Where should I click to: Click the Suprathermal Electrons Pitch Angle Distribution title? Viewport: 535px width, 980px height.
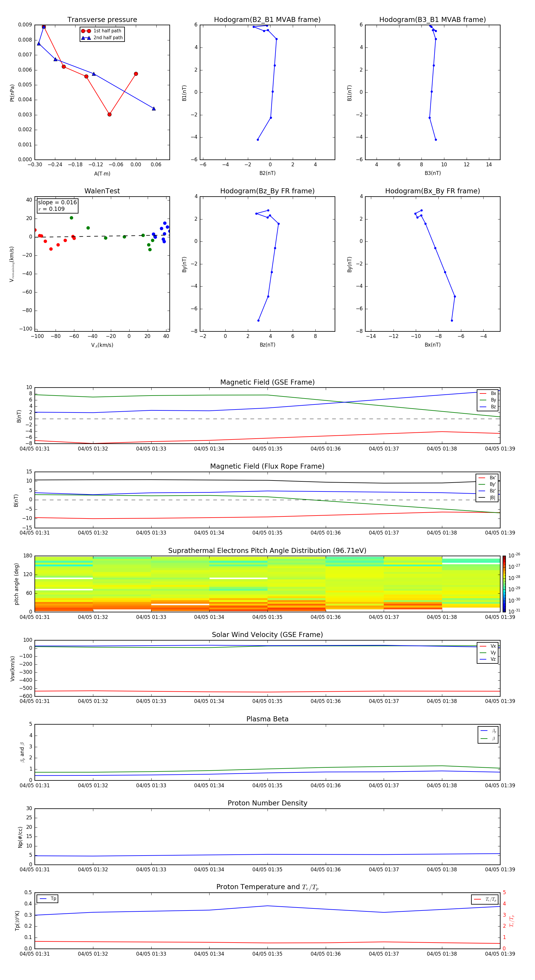pyautogui.click(x=267, y=551)
